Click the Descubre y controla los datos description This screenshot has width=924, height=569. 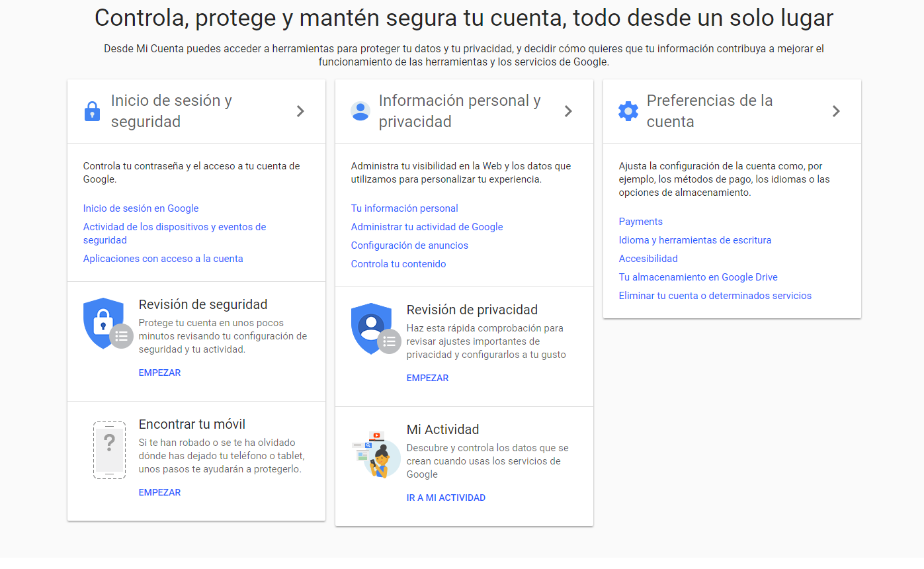pos(487,461)
